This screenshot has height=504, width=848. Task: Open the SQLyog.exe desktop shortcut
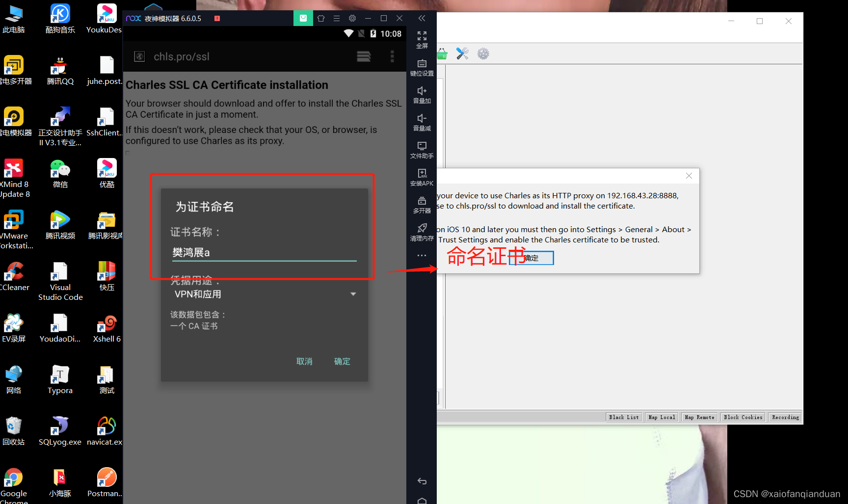(x=60, y=431)
